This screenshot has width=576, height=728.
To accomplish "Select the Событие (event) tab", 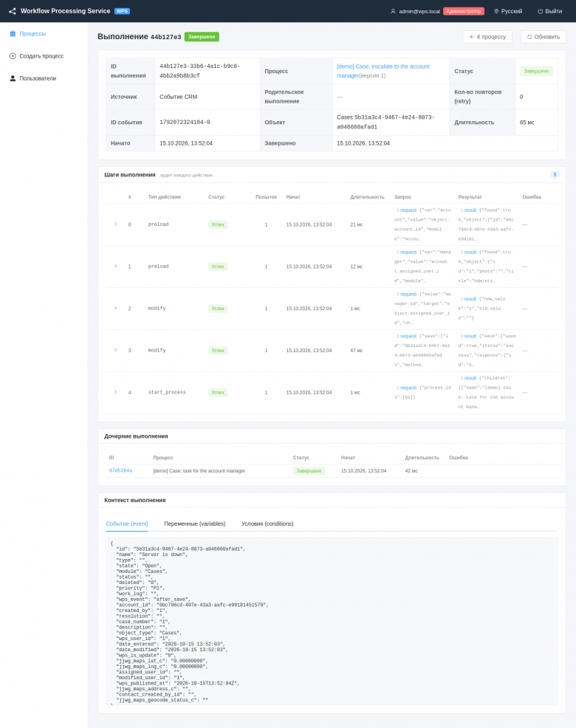I will (127, 523).
